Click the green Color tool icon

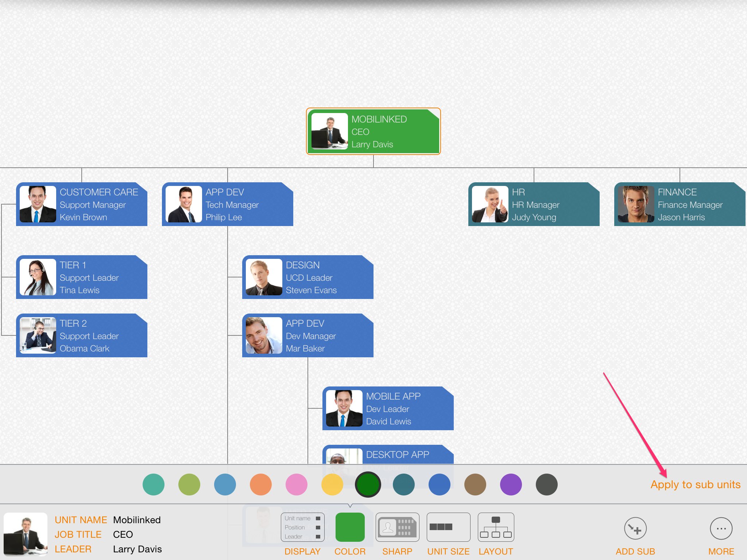(350, 527)
